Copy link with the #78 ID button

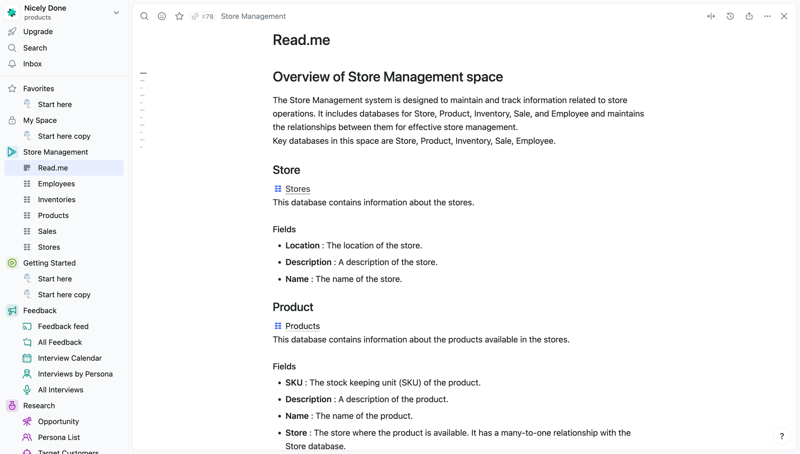203,16
